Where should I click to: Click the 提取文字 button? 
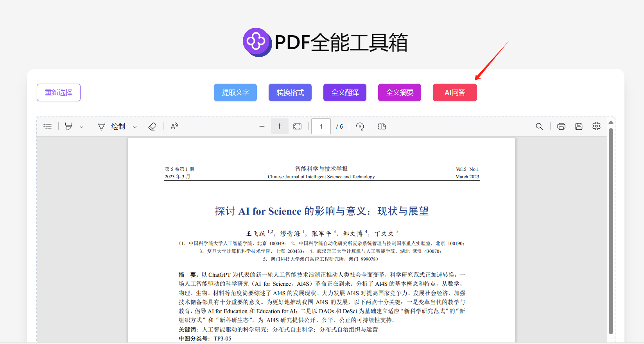[235, 92]
